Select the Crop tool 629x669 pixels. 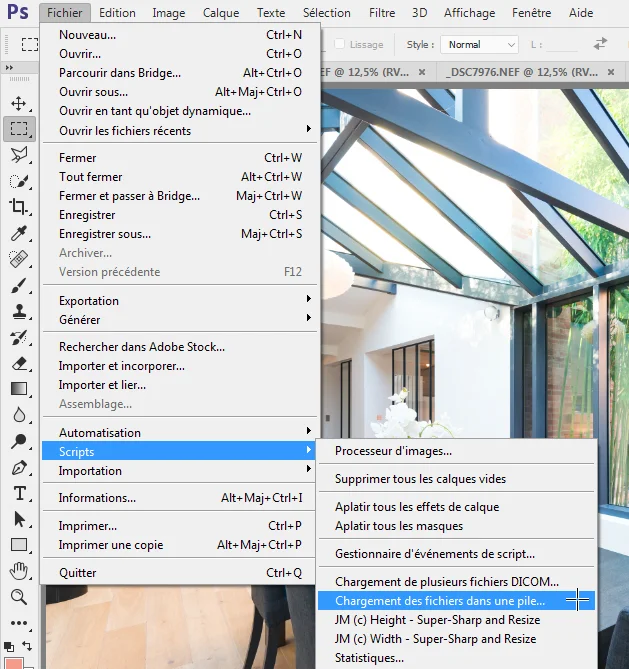(x=19, y=207)
